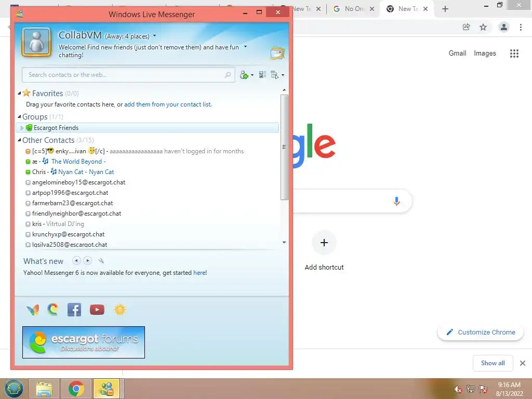Click the search magnifier icon
532x399 pixels.
click(228, 75)
